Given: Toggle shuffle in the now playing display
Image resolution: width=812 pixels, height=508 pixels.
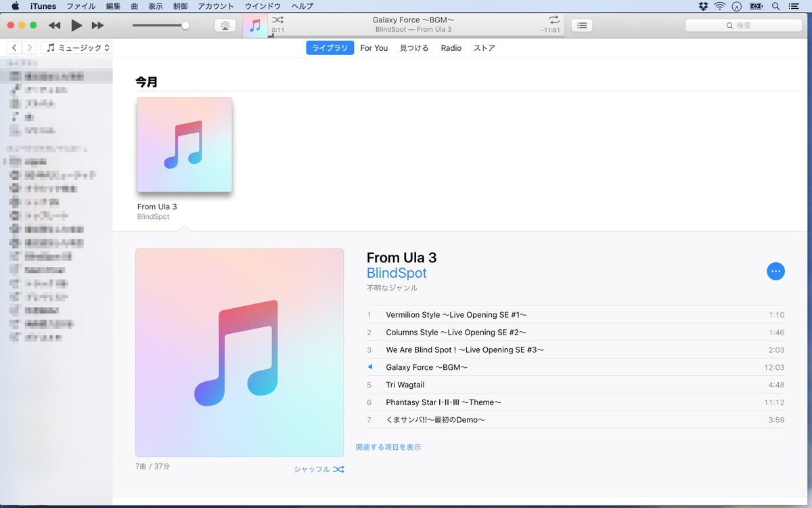Looking at the screenshot, I should pos(277,20).
